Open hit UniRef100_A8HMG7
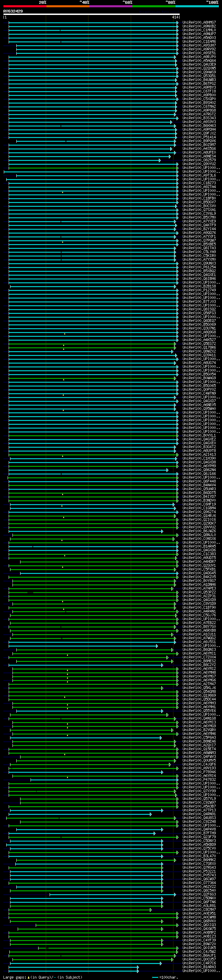The height and width of the screenshot is (980, 222). [199, 23]
